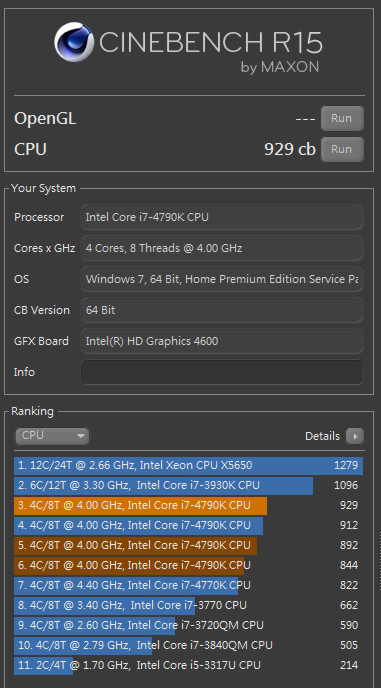Select ranking entry with score 912
381x688 pixels.
pyautogui.click(x=189, y=525)
